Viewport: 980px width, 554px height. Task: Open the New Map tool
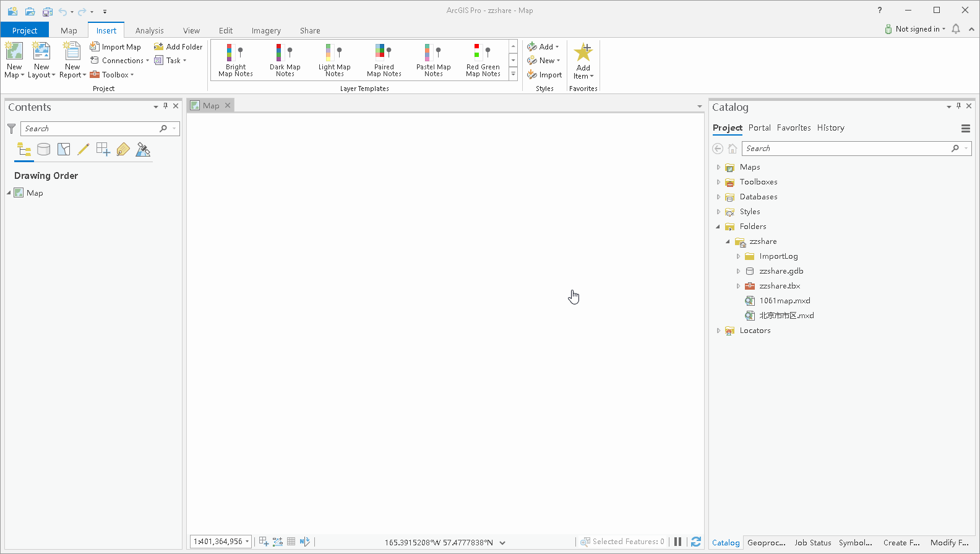click(14, 59)
